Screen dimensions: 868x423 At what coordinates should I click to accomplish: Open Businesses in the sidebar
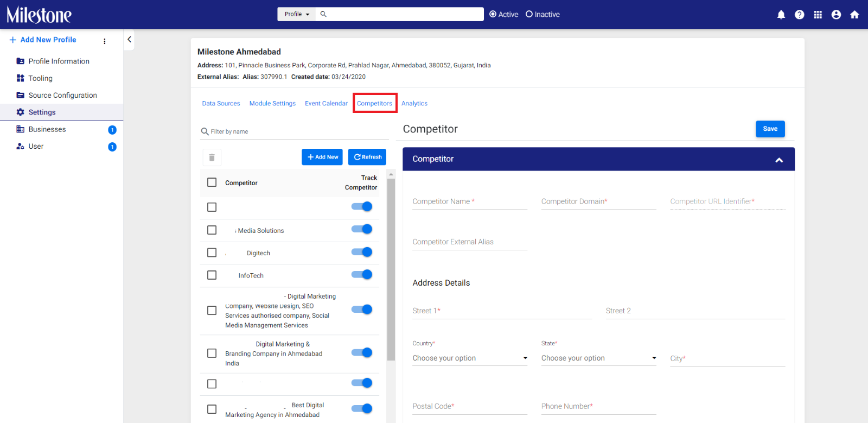point(47,129)
